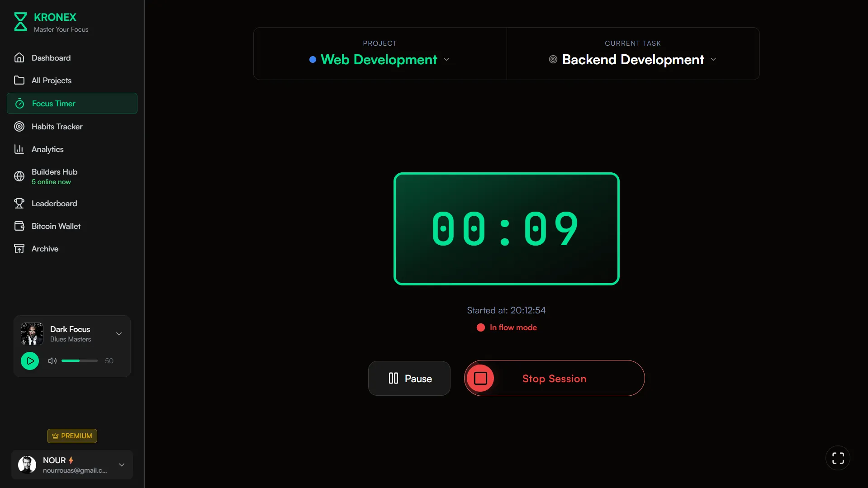Open the PREMIUM upgrade badge
This screenshot has width=868, height=488.
click(71, 436)
